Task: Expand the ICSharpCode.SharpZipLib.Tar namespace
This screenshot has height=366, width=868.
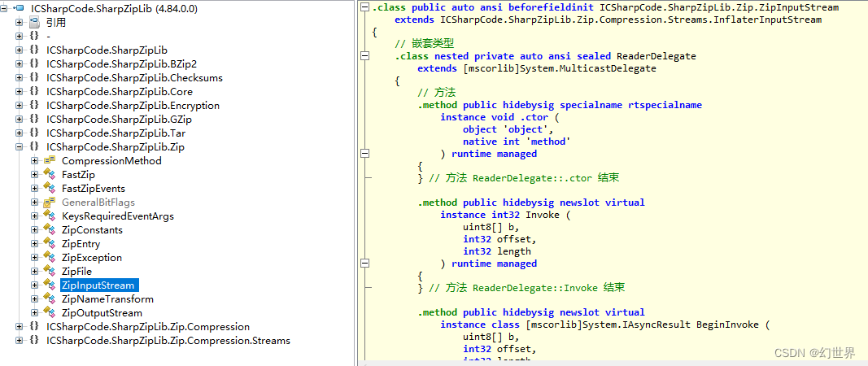Action: coord(20,133)
